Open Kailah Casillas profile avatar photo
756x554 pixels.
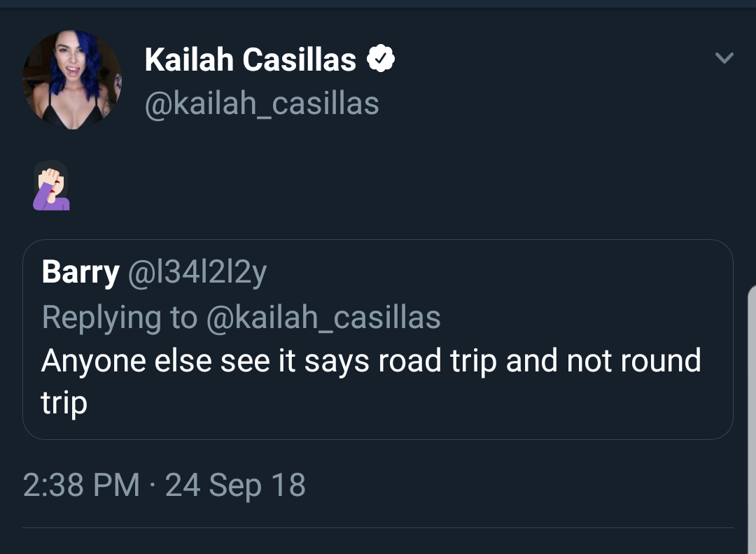[72, 80]
